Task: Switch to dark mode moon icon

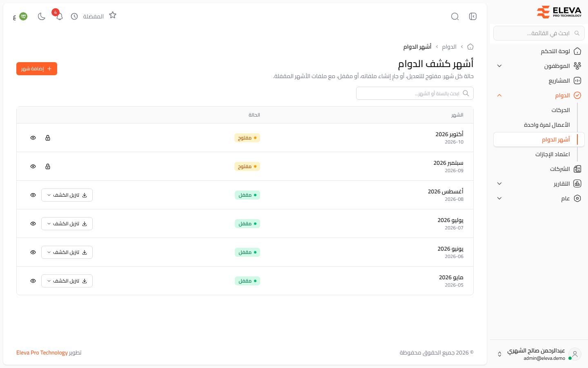Action: tap(42, 16)
